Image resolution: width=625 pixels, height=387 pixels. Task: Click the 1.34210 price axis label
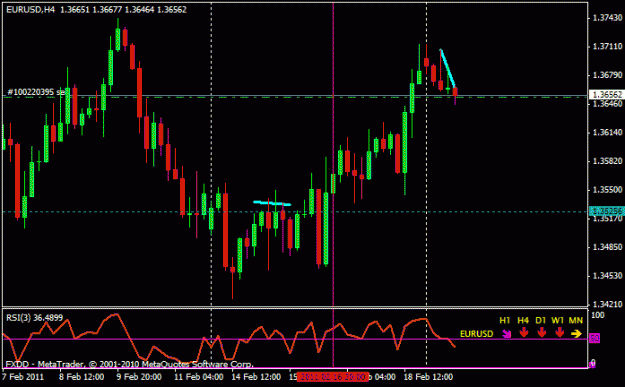point(607,304)
